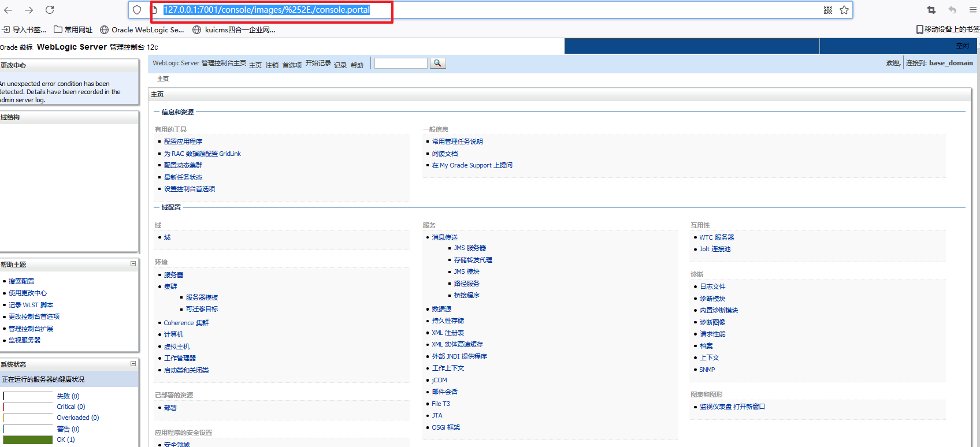The image size is (980, 447).
Task: Open 首选项 in the console toolbar
Action: [292, 65]
